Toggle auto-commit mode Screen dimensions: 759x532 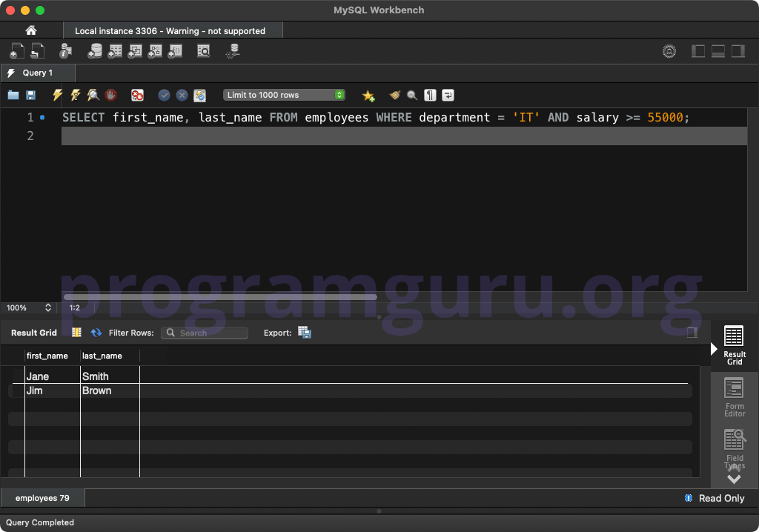(200, 95)
